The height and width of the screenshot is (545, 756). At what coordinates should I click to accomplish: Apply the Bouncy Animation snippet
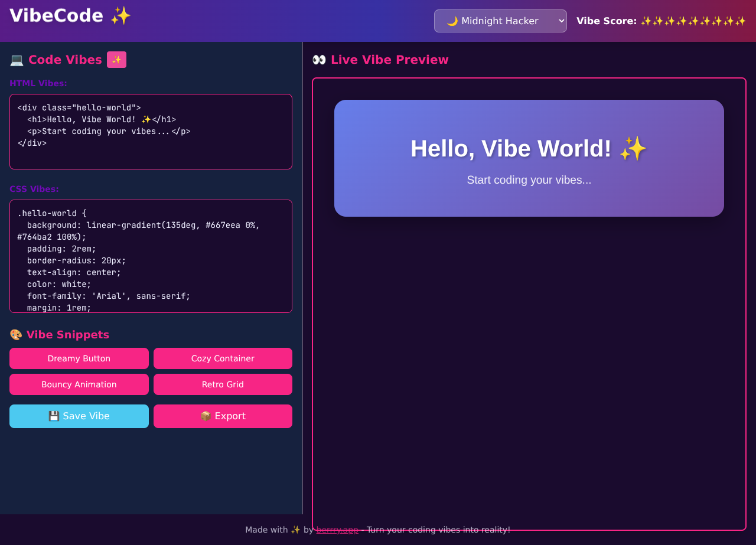click(x=79, y=384)
